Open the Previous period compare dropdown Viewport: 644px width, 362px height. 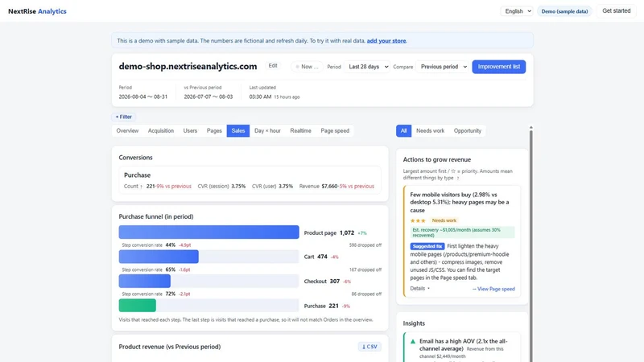coord(442,67)
